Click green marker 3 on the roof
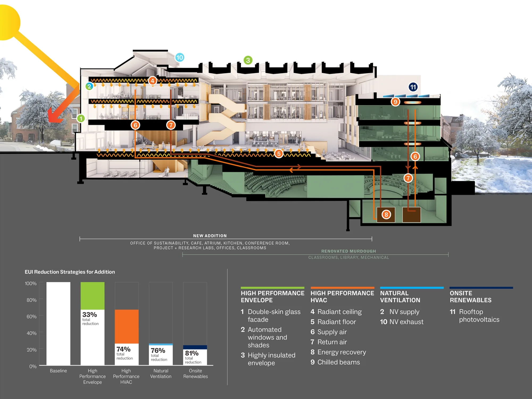 (248, 60)
